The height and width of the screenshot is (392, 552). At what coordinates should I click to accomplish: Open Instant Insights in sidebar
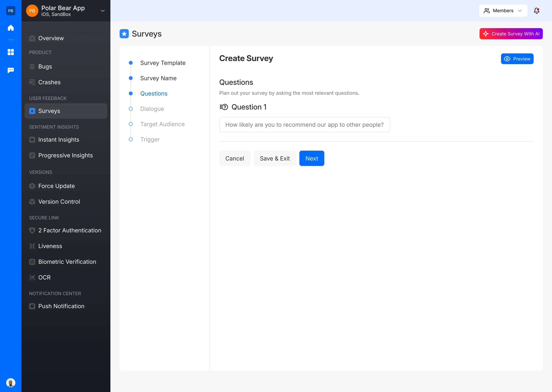tap(59, 140)
